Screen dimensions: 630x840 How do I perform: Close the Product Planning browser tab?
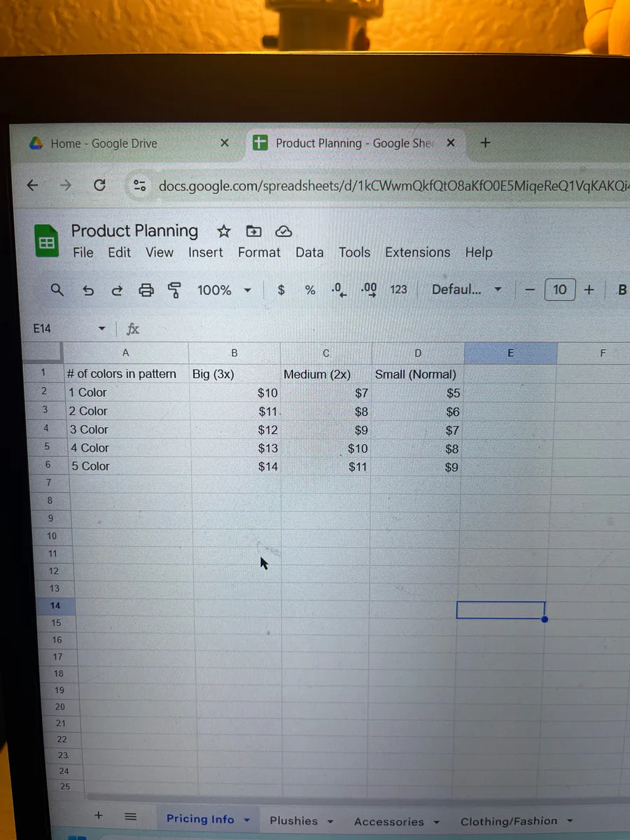[451, 143]
